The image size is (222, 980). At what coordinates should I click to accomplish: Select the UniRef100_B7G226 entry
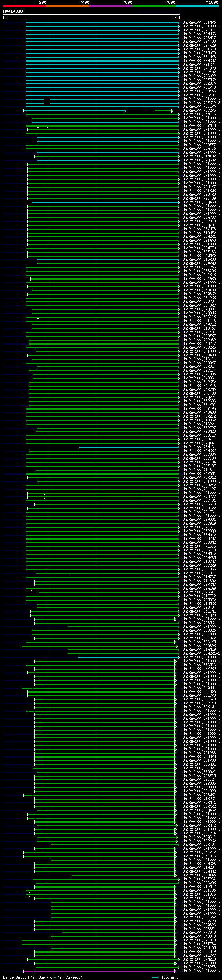click(199, 317)
